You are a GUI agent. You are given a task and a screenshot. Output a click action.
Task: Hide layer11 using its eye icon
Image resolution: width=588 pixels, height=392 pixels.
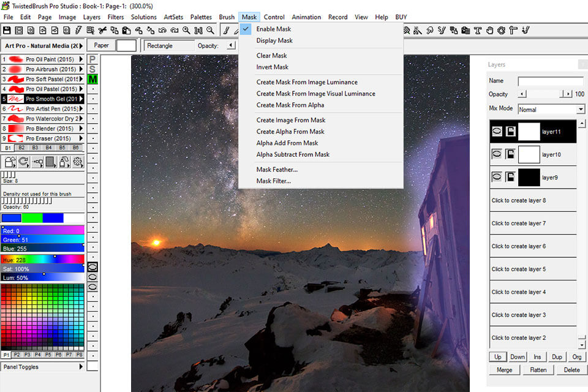coord(497,131)
